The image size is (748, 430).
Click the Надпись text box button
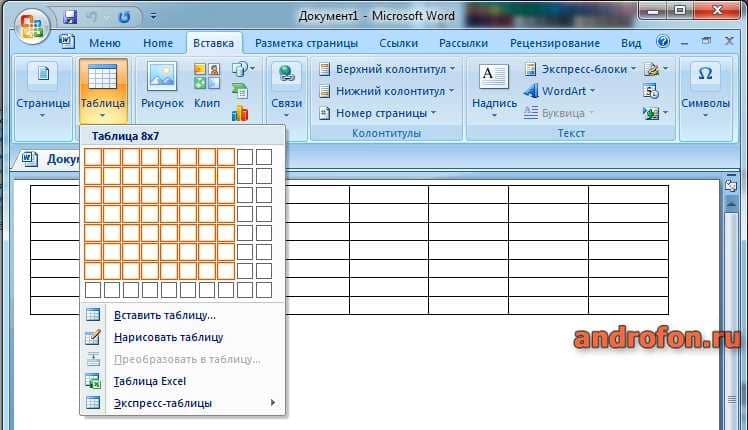coord(494,91)
